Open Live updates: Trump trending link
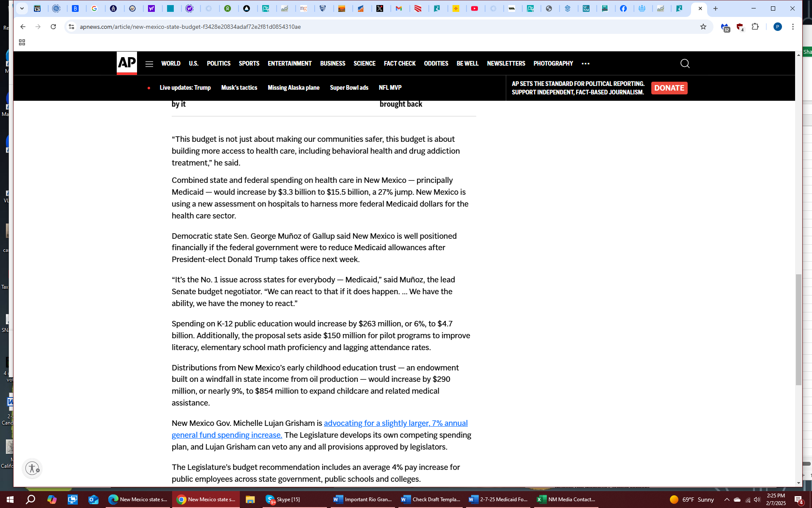 click(x=185, y=88)
